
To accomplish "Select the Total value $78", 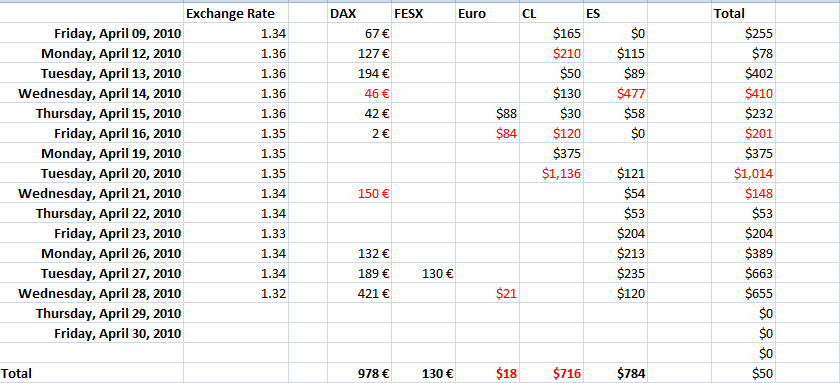I will (744, 54).
